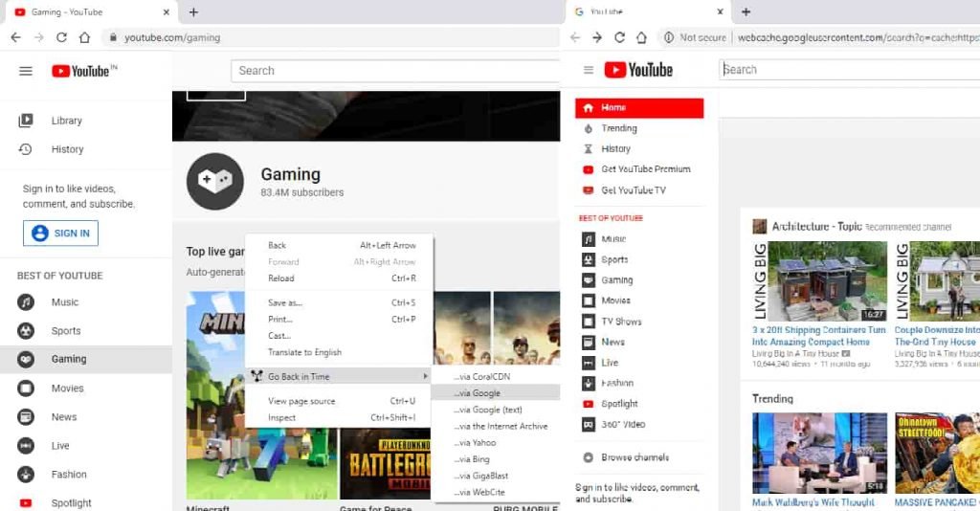980x511 pixels.
Task: Click Browse channels plus icon
Action: click(589, 458)
